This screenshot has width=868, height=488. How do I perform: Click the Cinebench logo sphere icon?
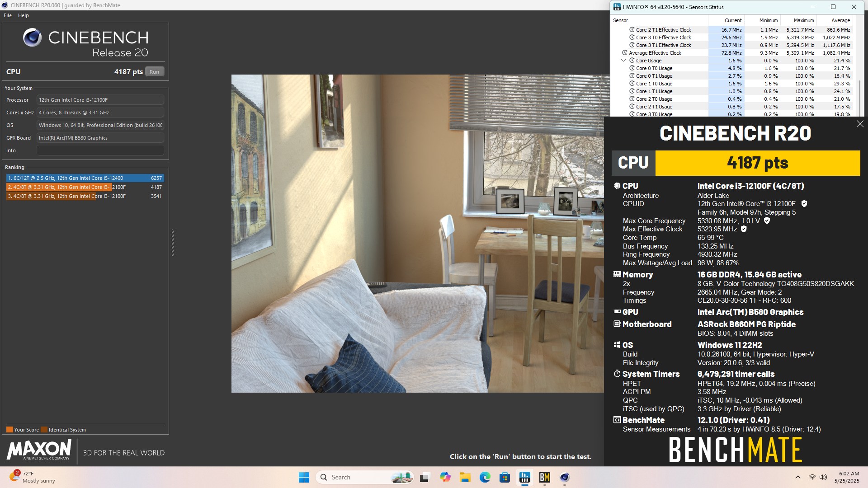coord(33,38)
